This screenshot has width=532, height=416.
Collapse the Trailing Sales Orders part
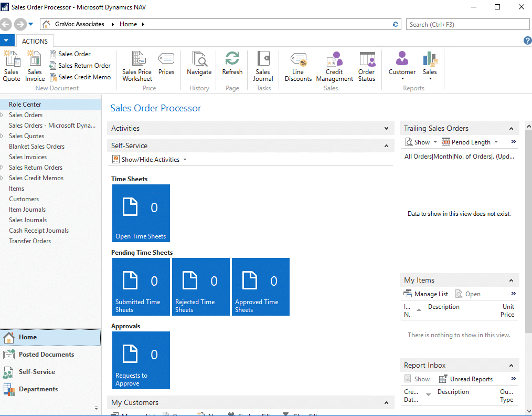[x=511, y=128]
